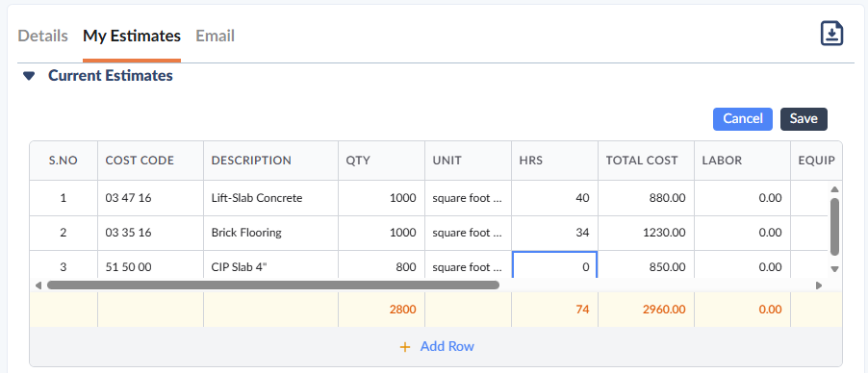Switch to My Estimates tab

[132, 36]
